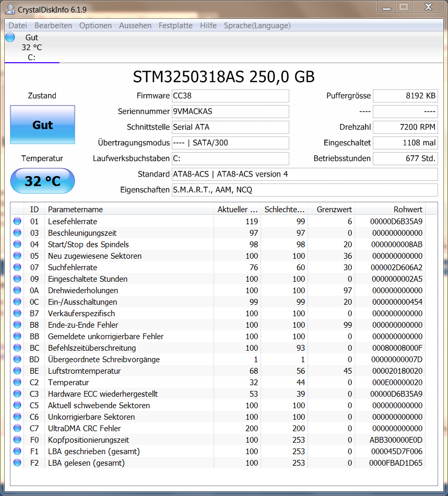Click the status icon for Unkorrigierbare Sektoren
This screenshot has width=448, height=496.
pos(17,417)
